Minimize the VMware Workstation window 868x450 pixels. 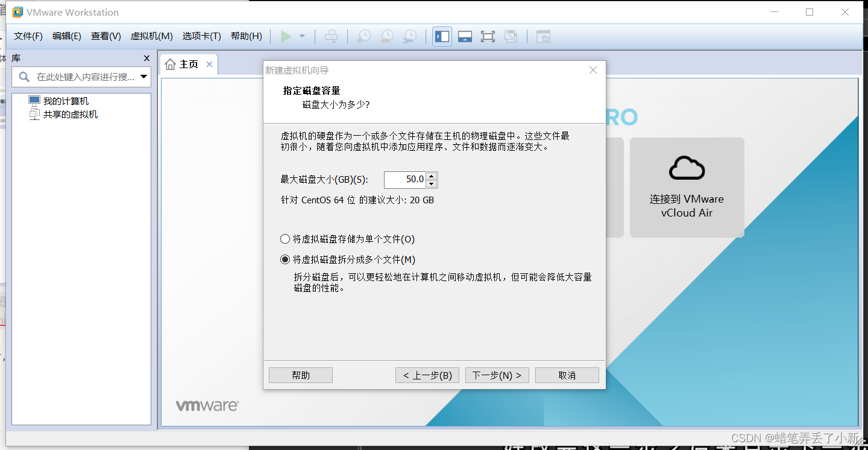tap(775, 12)
